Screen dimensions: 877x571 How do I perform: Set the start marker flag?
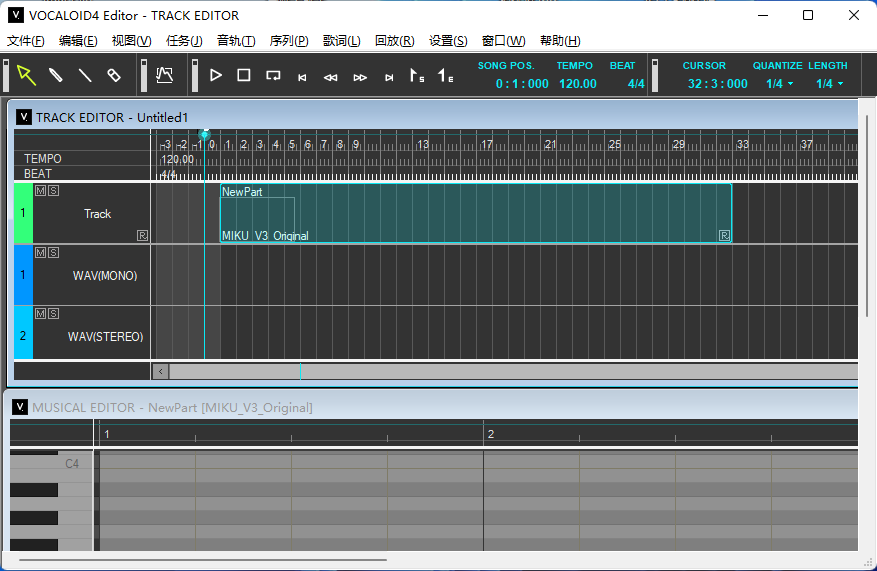pyautogui.click(x=417, y=75)
